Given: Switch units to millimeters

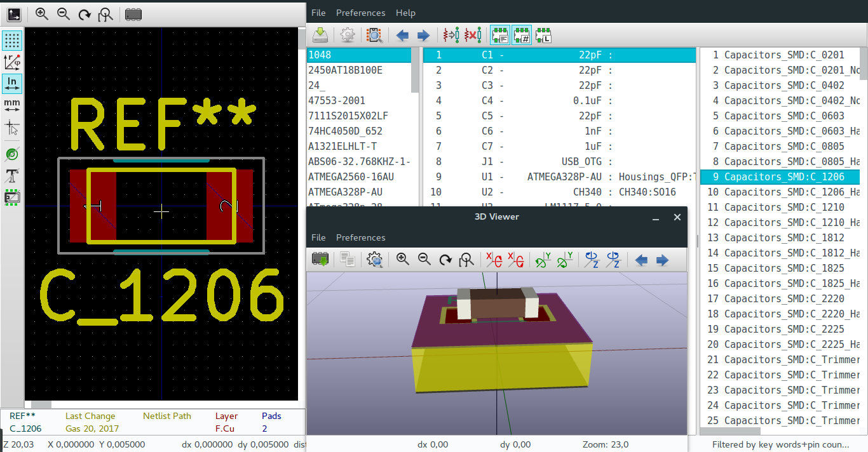Looking at the screenshot, I should (12, 105).
